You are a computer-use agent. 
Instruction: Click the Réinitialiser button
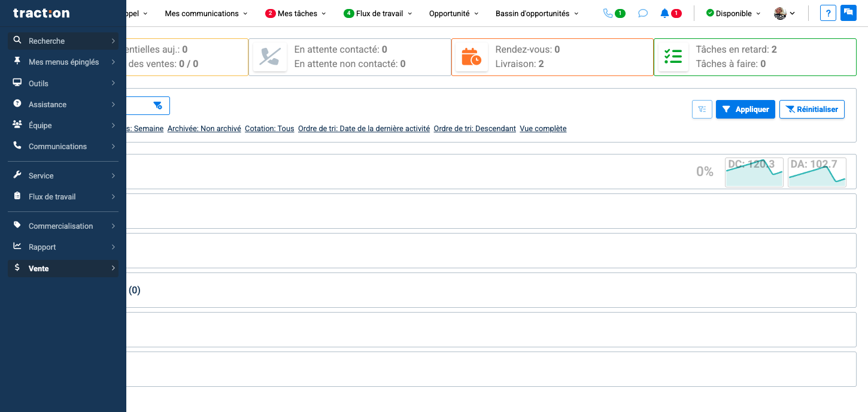click(x=812, y=109)
